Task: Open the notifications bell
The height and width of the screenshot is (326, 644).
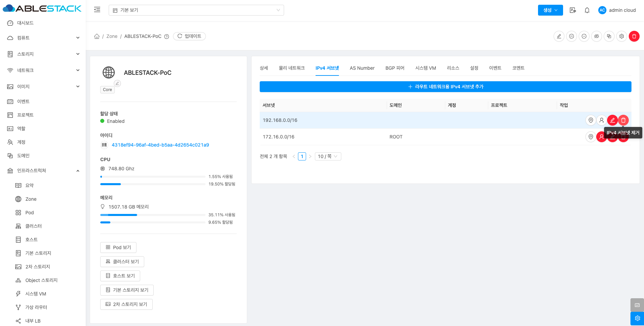Action: coord(587,10)
